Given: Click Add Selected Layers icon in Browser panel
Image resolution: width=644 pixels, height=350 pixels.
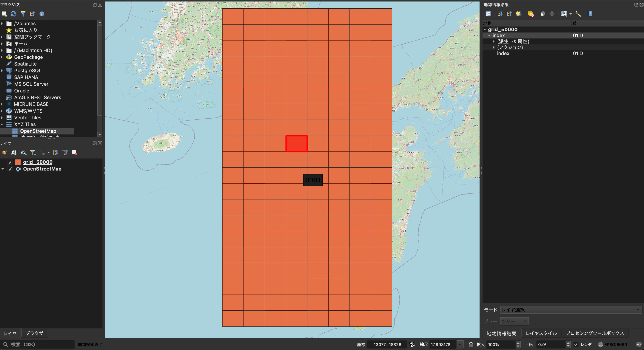Looking at the screenshot, I should (4, 14).
